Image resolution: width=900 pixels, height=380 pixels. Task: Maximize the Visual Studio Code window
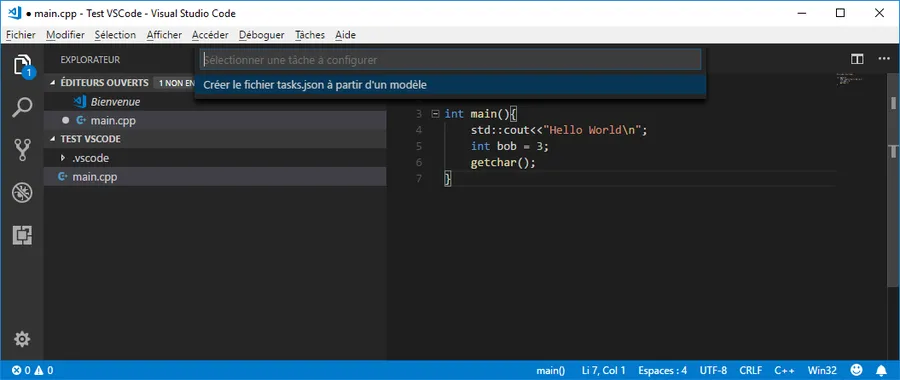(840, 13)
